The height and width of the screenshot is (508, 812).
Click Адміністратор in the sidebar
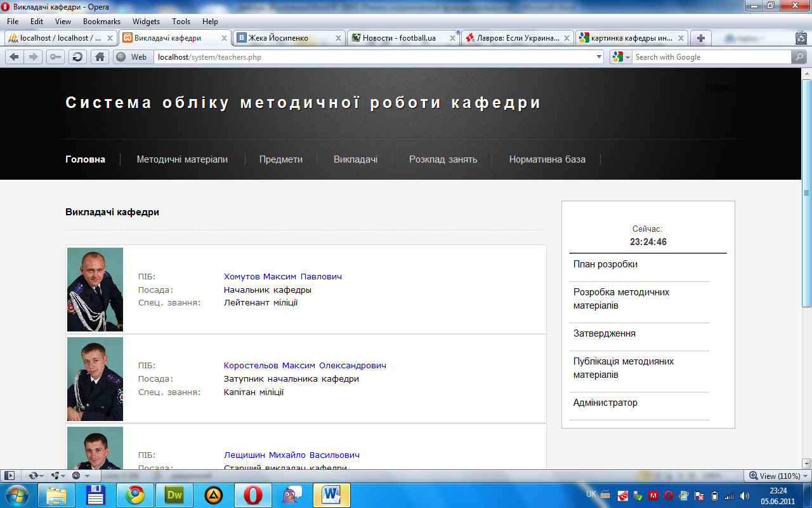[605, 403]
